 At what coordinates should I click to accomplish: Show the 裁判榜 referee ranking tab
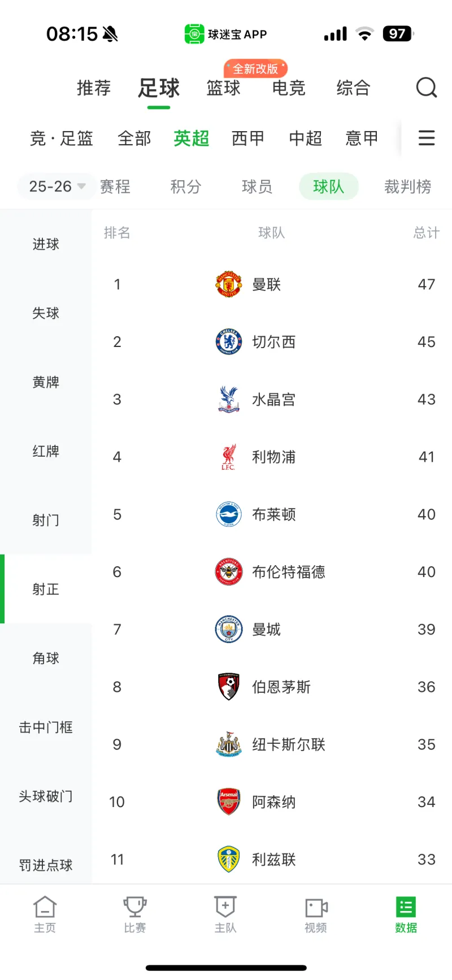pyautogui.click(x=407, y=187)
